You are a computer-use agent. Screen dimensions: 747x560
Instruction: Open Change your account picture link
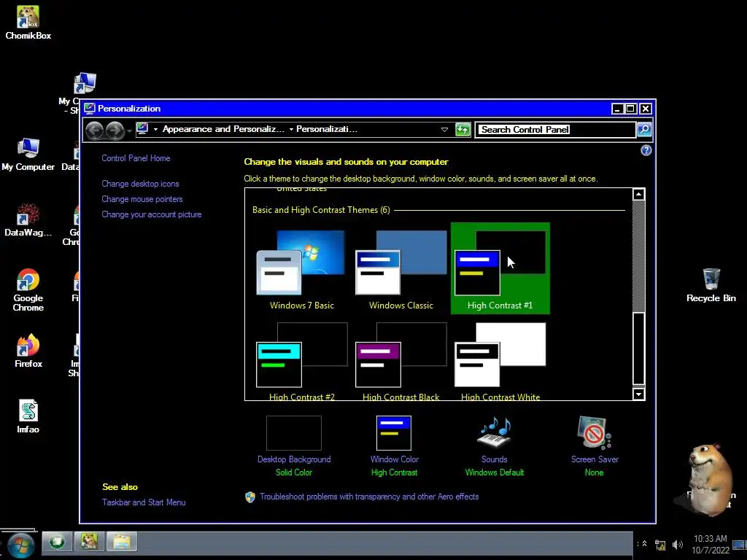[152, 214]
